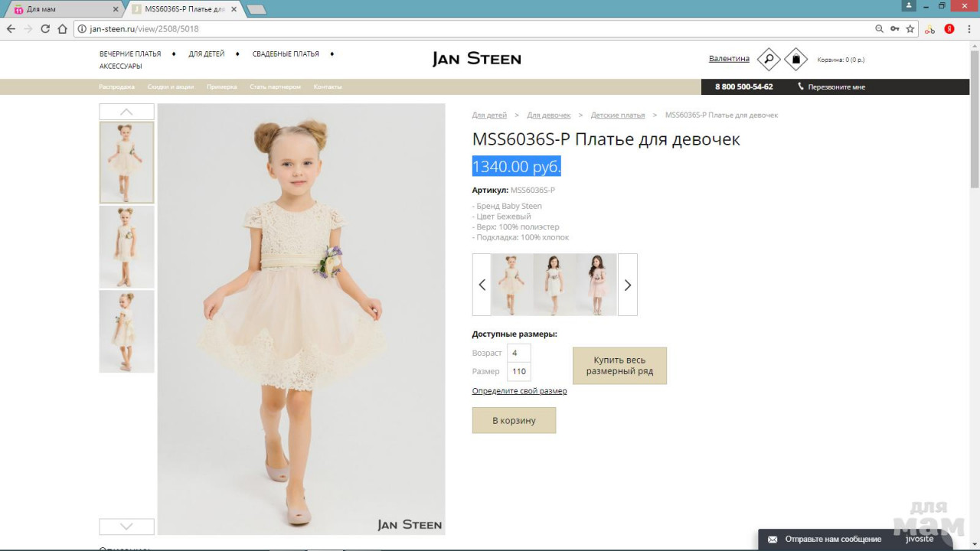Show next related dresses with right arrow

tap(627, 285)
